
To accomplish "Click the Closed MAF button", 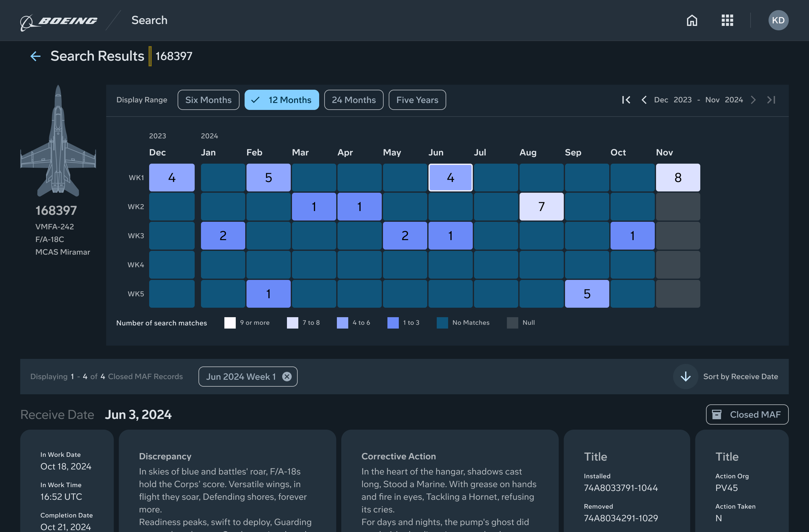I will point(747,414).
